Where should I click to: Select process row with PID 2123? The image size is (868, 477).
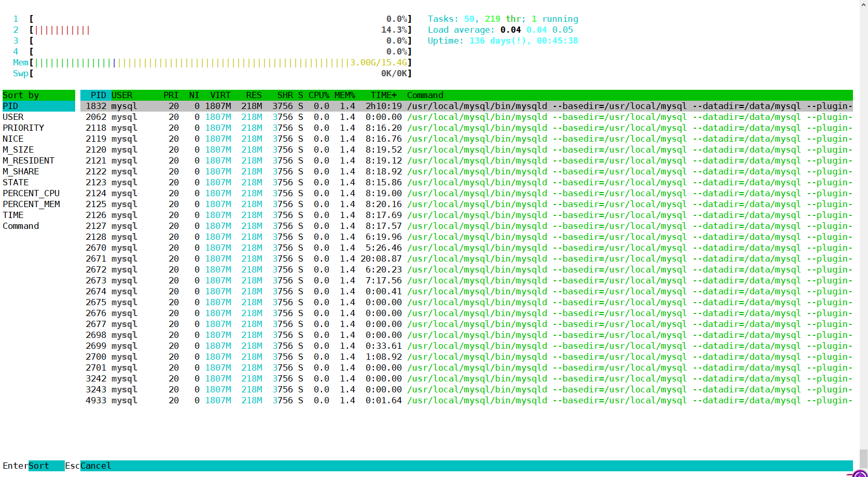[x=467, y=182]
